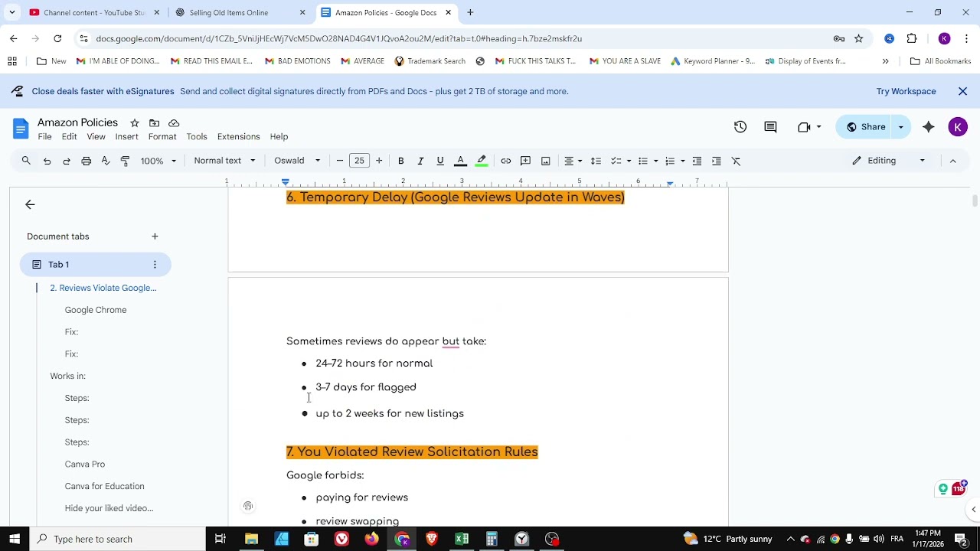This screenshot has height=551, width=980.
Task: Jump to Google Chrome outline heading
Action: tap(96, 310)
